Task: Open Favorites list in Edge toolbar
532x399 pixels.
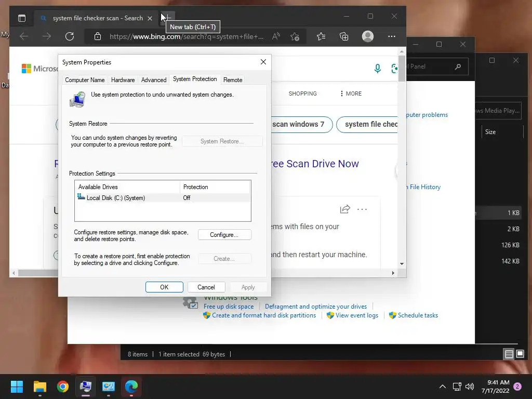Action: pos(321,36)
